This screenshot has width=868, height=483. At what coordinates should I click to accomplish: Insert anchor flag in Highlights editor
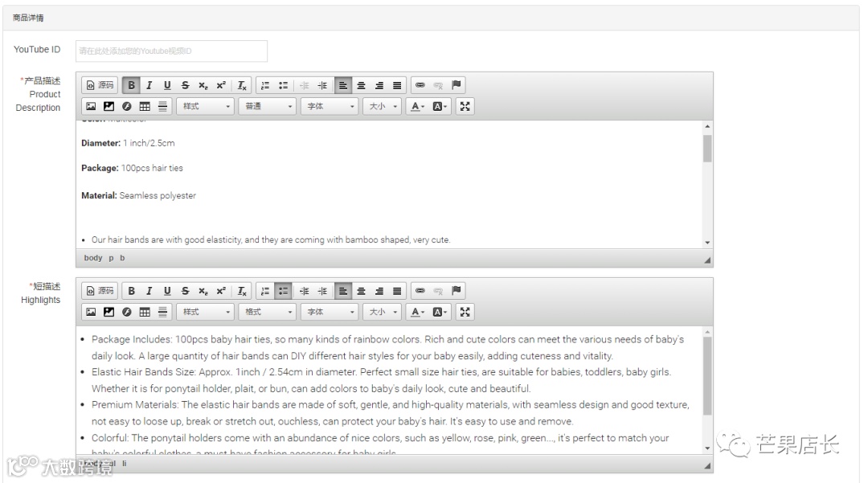coord(457,291)
